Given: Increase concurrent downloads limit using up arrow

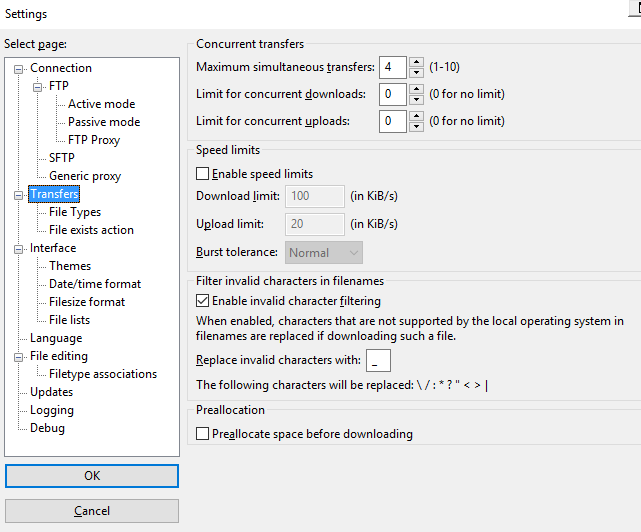Looking at the screenshot, I should click(416, 89).
